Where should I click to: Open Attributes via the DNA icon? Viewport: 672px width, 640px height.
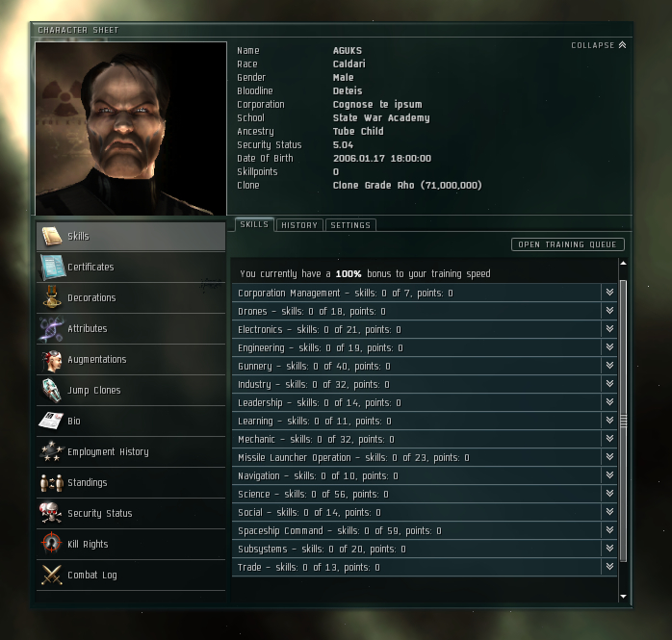coord(51,328)
